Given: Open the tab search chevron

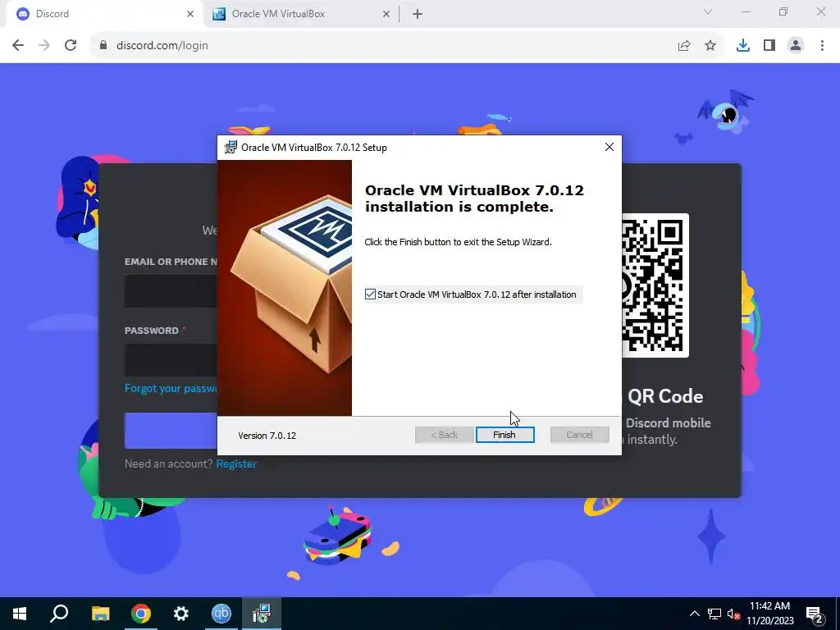Looking at the screenshot, I should point(708,11).
